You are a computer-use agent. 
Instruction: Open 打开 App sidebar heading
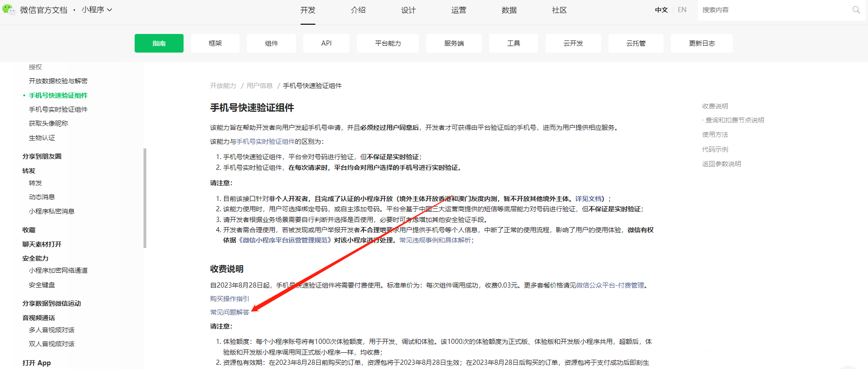pyautogui.click(x=37, y=363)
